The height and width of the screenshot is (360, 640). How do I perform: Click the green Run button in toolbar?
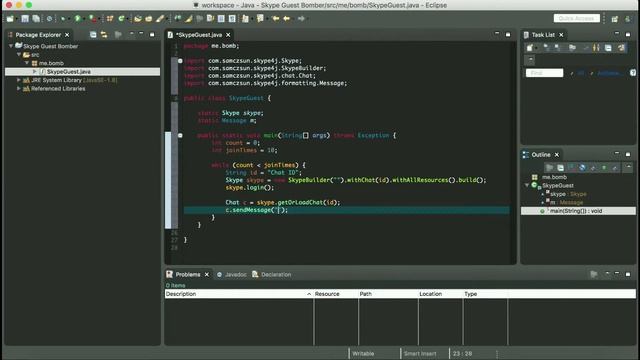(x=77, y=19)
